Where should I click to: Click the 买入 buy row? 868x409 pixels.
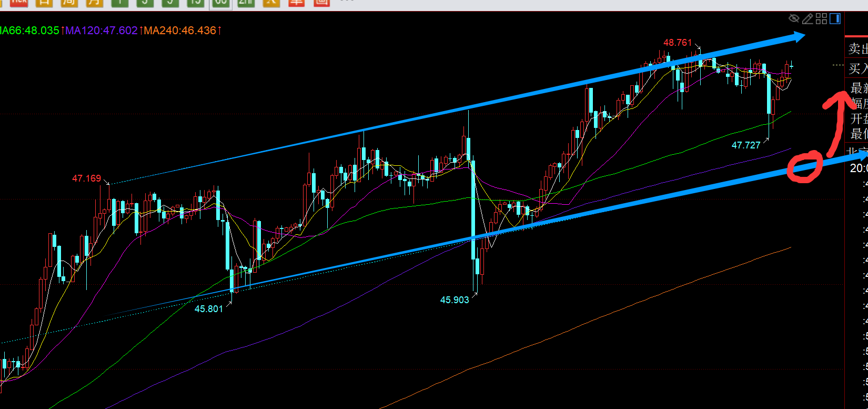[856, 68]
